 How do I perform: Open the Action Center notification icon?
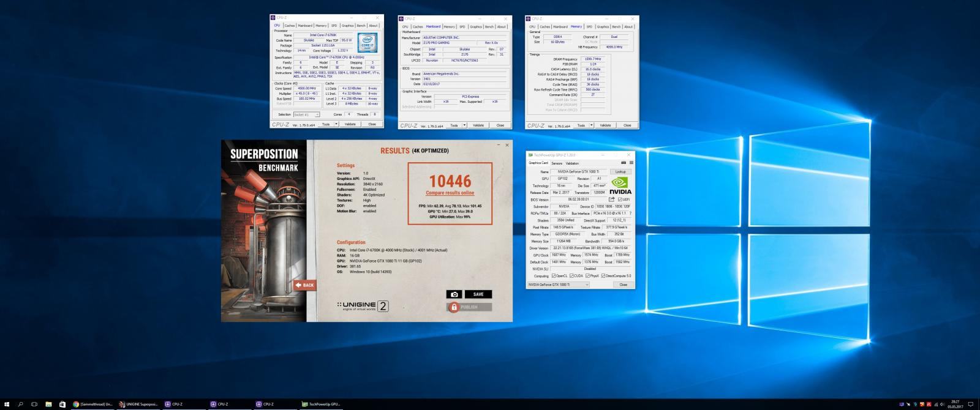971,404
